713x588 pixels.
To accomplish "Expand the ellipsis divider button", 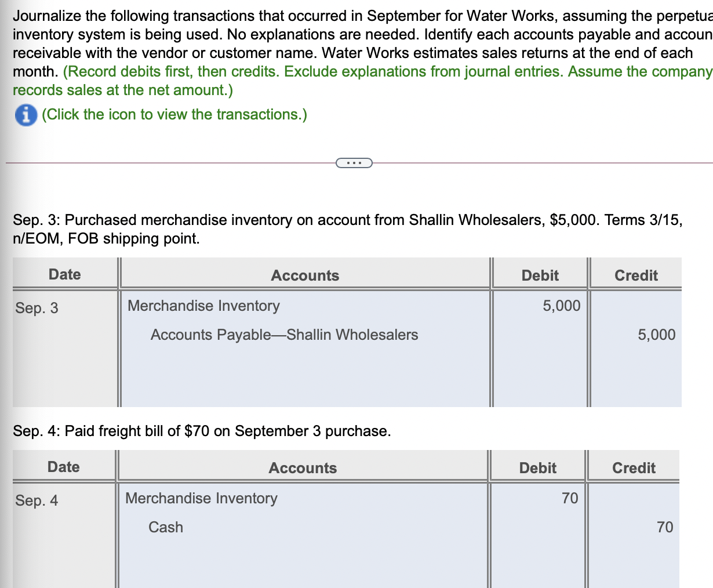I will [354, 163].
